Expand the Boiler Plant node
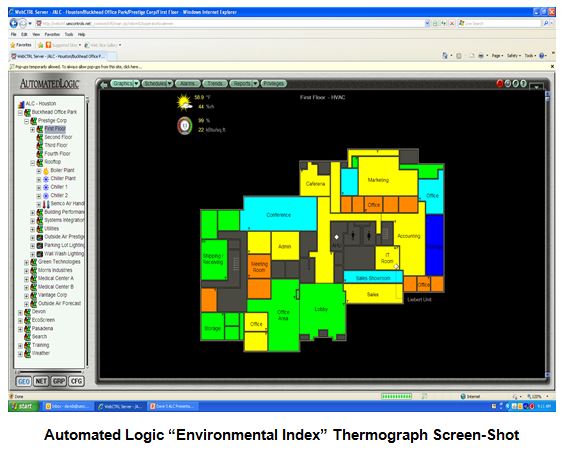563x449 pixels. click(x=39, y=171)
